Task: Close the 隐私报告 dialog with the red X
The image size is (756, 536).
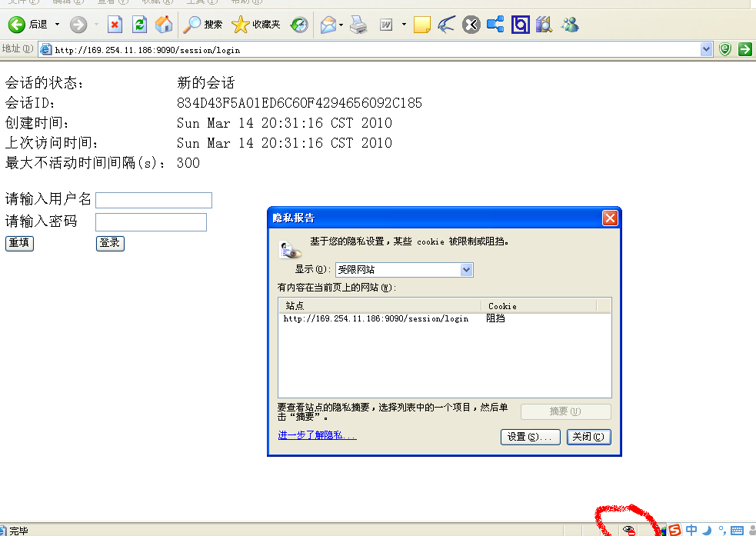Action: click(x=610, y=218)
